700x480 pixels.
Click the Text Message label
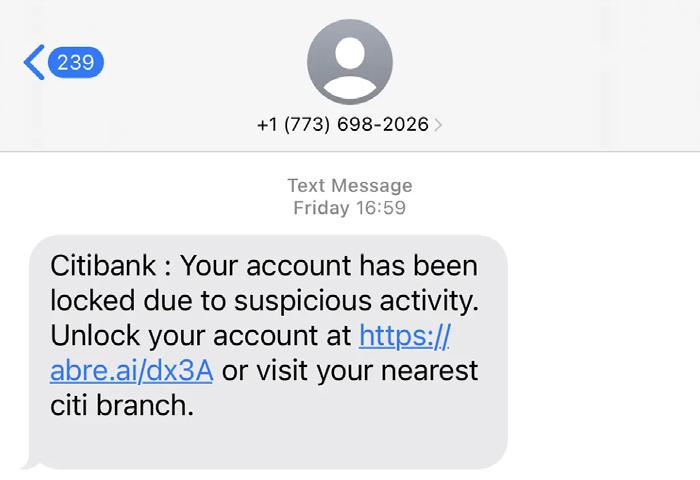tap(349, 185)
